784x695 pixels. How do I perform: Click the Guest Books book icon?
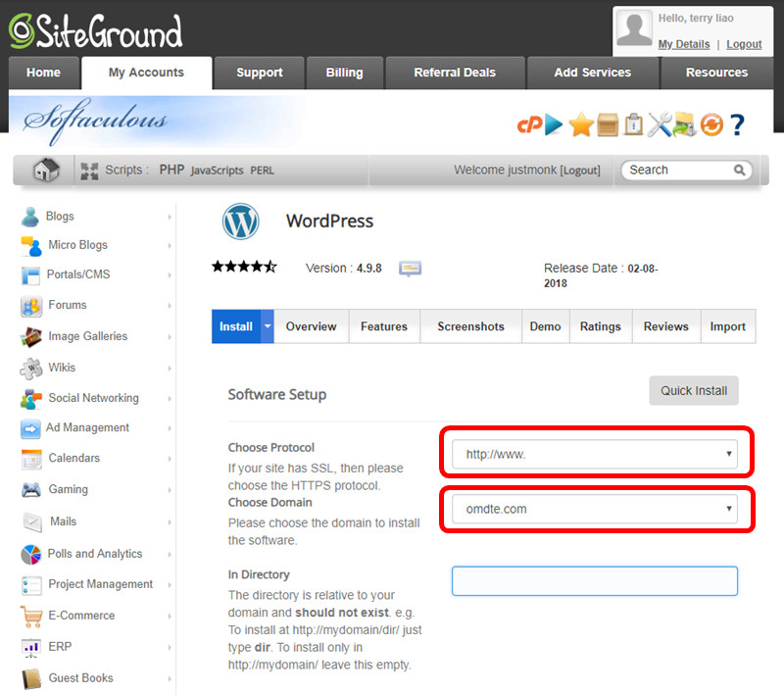[31, 679]
